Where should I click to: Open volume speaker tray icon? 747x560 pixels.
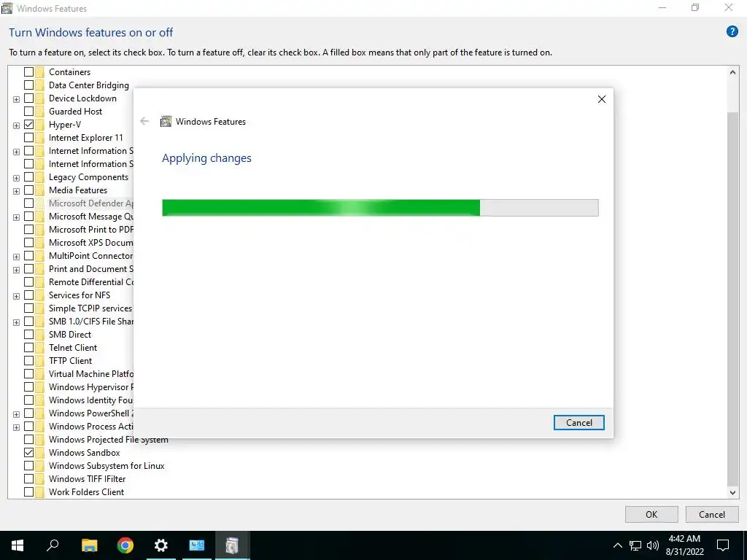pyautogui.click(x=653, y=545)
